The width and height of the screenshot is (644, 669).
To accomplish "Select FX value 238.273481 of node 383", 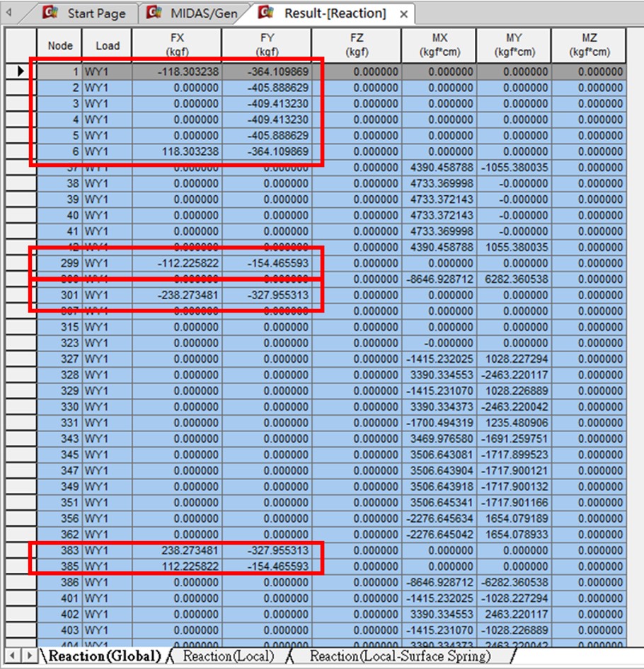I will pyautogui.click(x=177, y=550).
